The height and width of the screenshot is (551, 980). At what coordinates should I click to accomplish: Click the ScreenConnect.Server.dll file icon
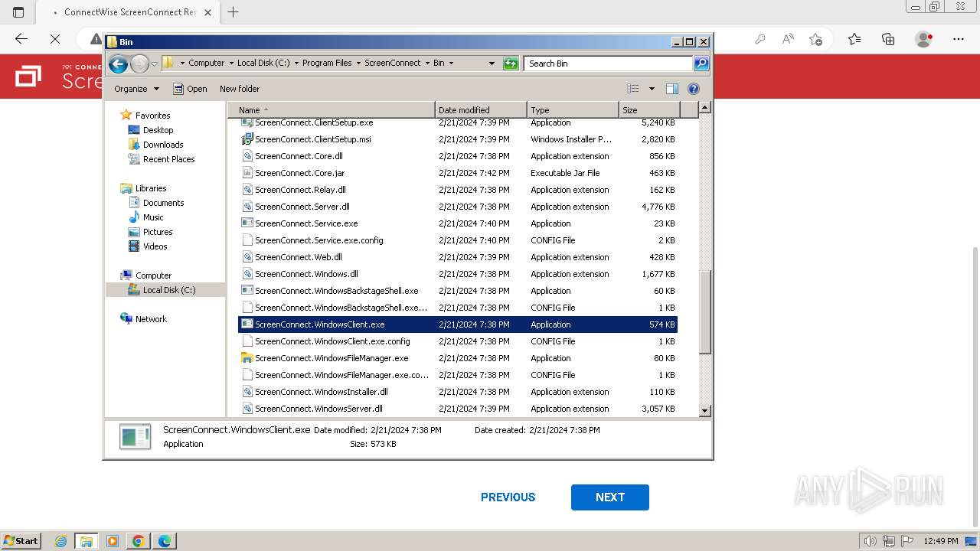tap(247, 207)
